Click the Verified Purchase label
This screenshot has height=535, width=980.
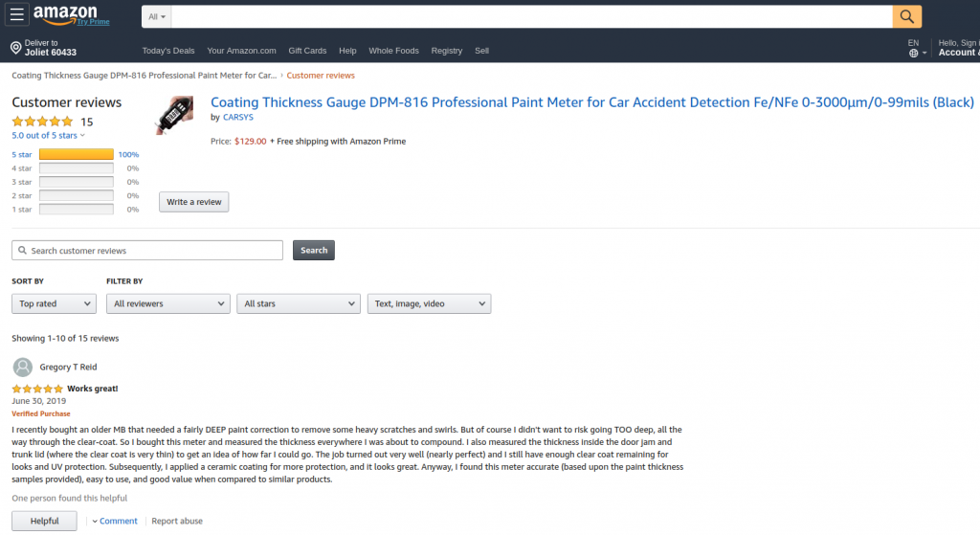[x=41, y=413]
